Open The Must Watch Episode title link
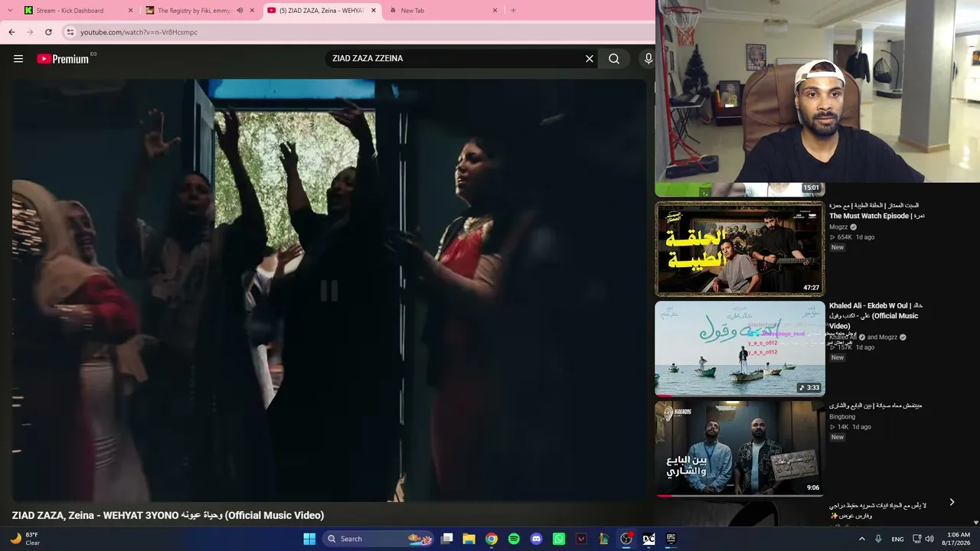The width and height of the screenshot is (980, 551). tap(877, 211)
